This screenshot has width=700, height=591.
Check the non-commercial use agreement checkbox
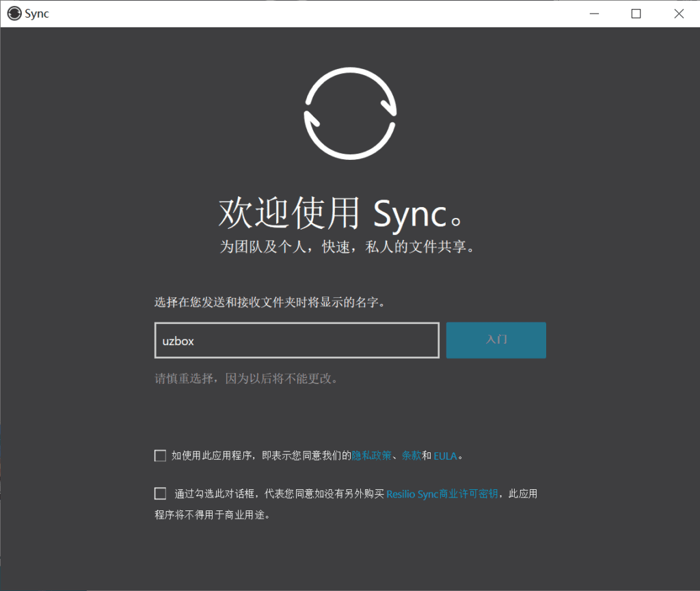160,493
